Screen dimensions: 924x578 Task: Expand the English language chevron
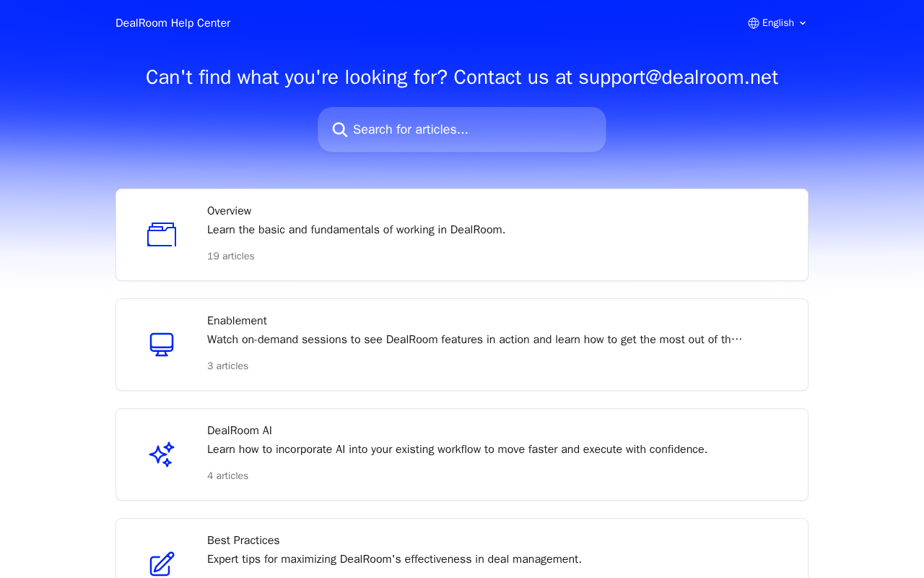[803, 23]
